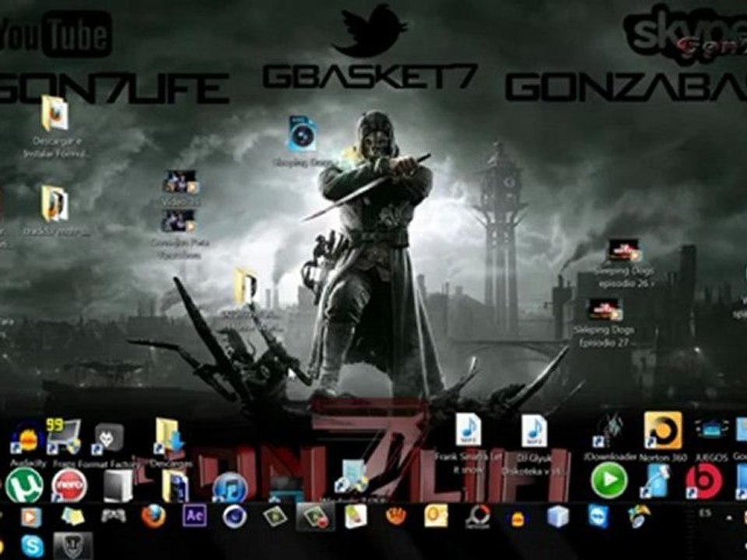Open Windows Media Player in the taskbar
The image size is (747, 560).
[31, 518]
